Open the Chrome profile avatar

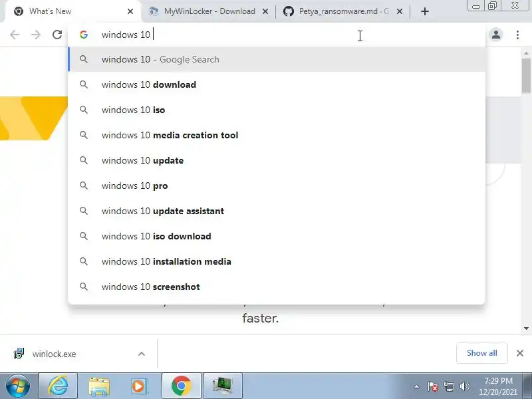tap(496, 35)
